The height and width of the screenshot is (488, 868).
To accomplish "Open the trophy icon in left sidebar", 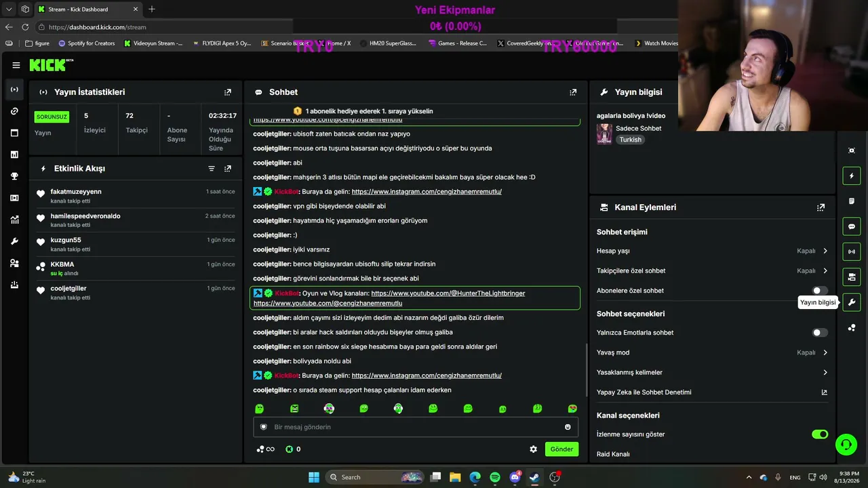I will [x=14, y=176].
